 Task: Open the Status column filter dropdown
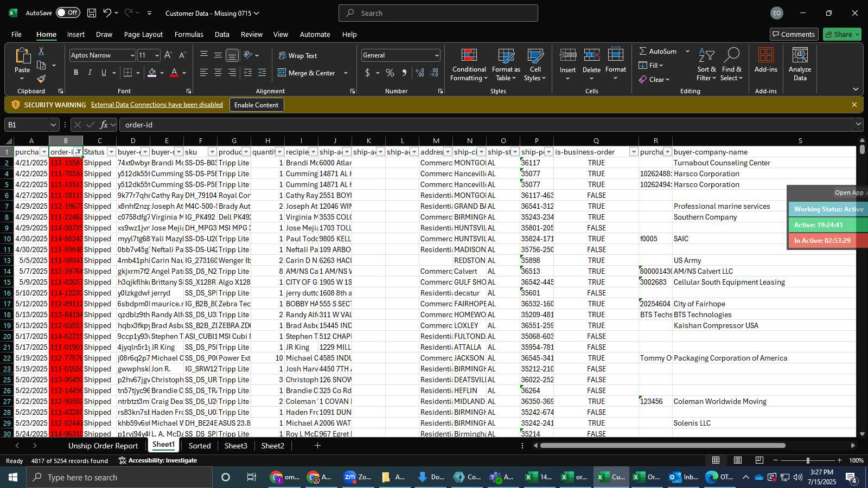click(x=111, y=152)
